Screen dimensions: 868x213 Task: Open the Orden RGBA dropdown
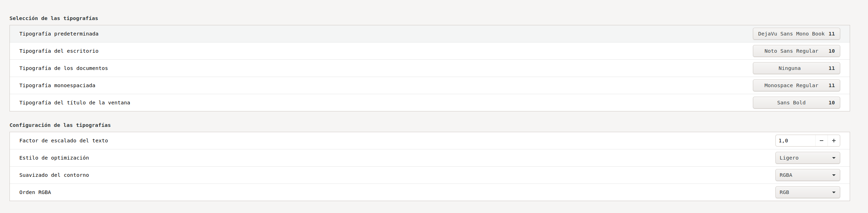(807, 192)
